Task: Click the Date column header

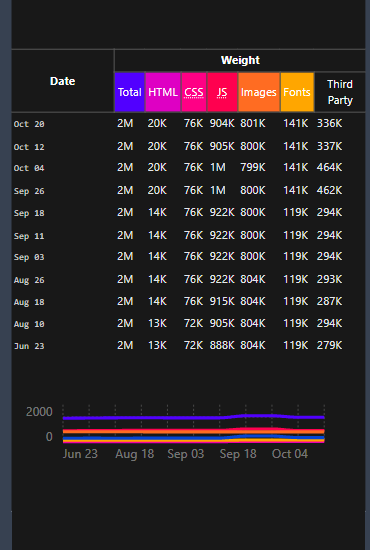Action: 62,81
